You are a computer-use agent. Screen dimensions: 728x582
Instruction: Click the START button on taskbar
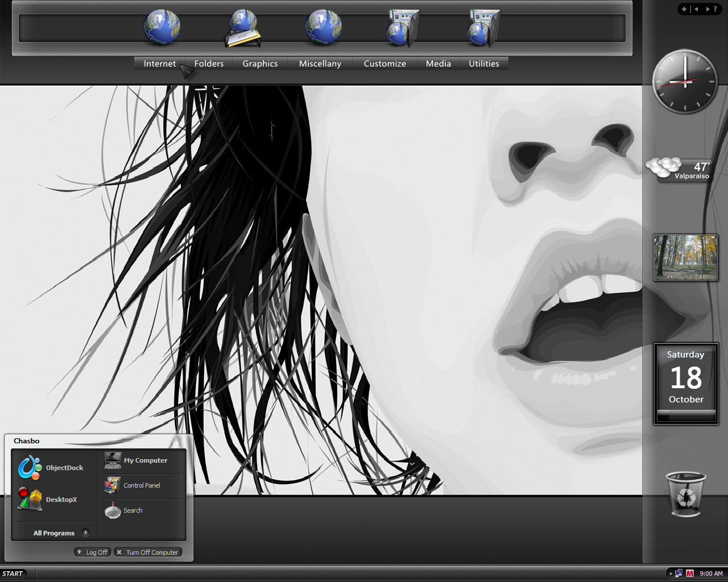point(13,573)
